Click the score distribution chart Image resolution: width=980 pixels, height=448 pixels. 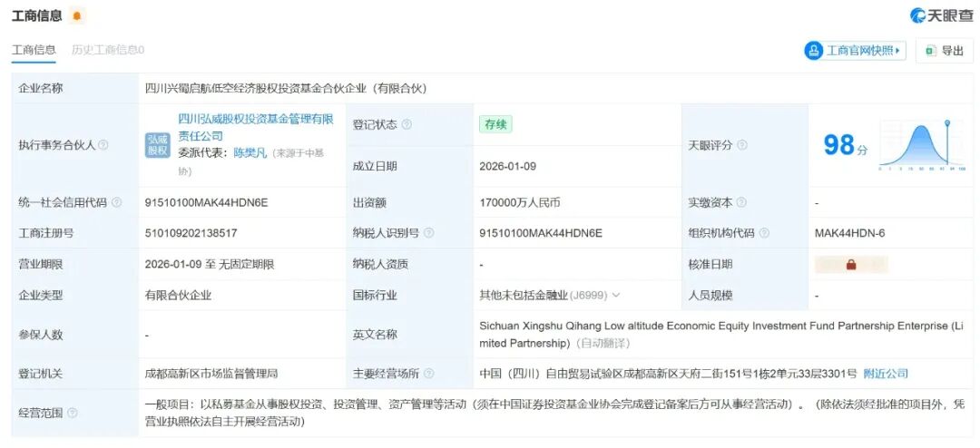(x=922, y=145)
